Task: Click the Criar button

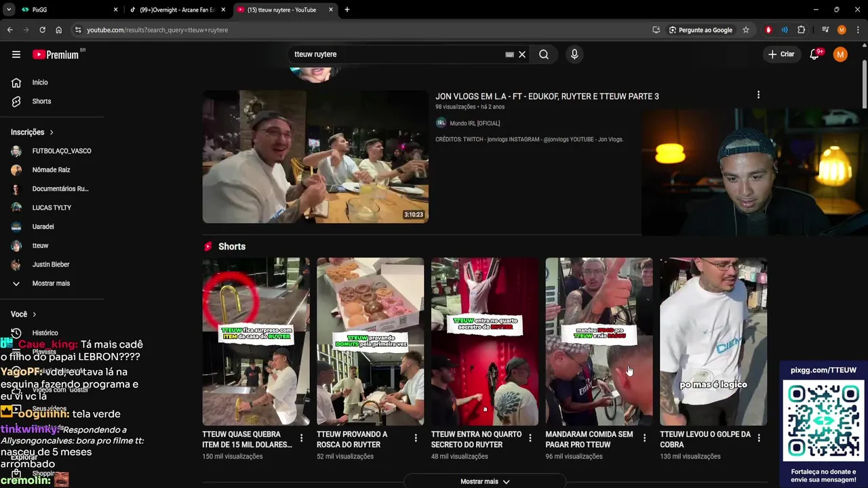Action: 781,54
